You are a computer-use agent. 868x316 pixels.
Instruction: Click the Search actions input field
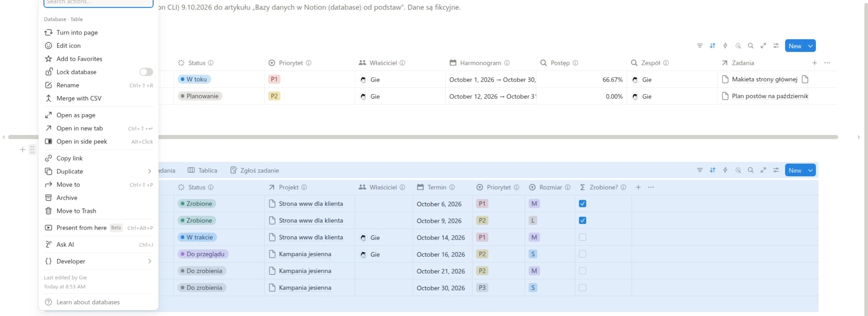point(99,3)
